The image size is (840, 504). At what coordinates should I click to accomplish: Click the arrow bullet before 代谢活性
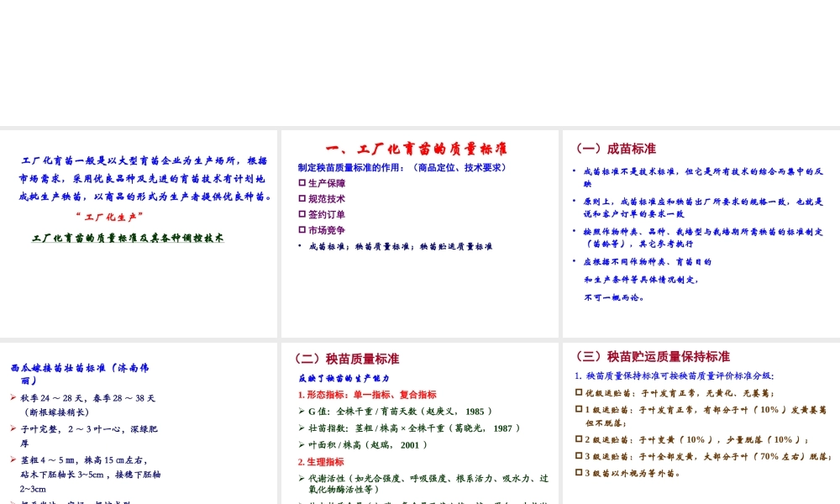[302, 478]
